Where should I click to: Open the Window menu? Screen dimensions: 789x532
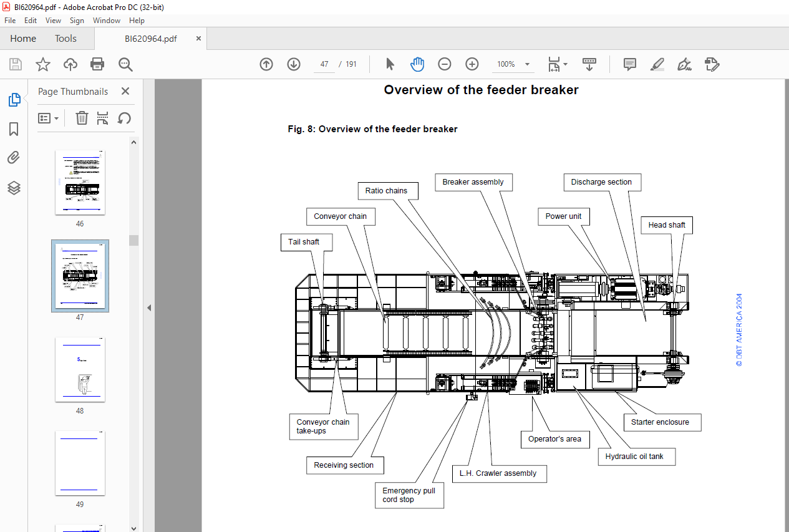pos(107,21)
